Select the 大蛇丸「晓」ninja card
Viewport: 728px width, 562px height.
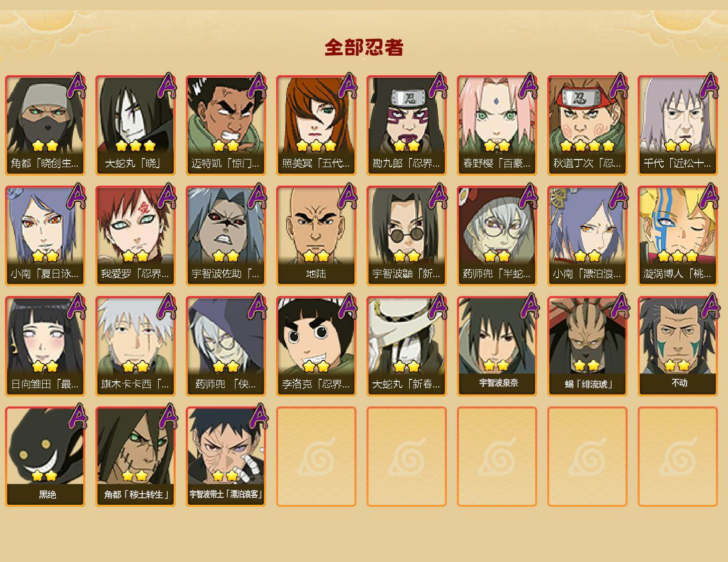[x=135, y=125]
